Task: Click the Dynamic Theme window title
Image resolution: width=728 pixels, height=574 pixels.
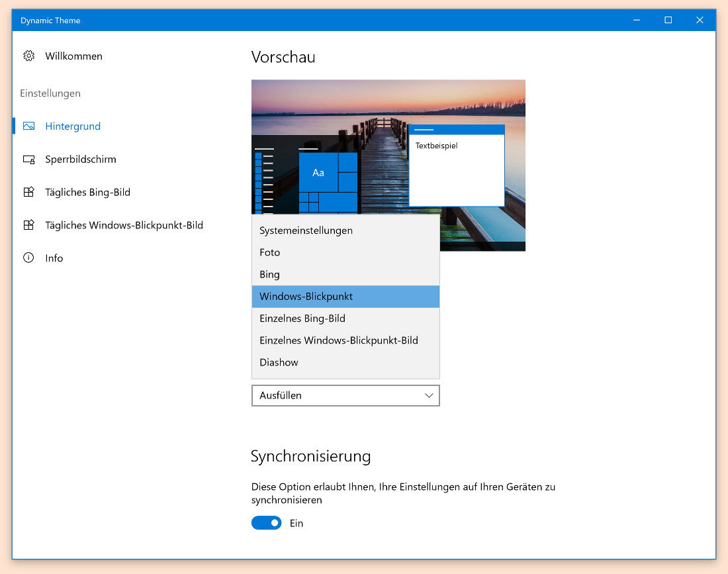Action: 50,21
